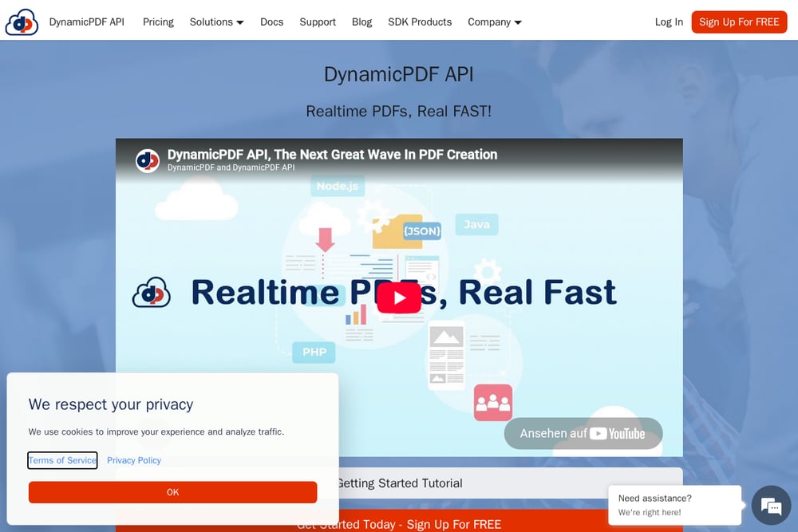Click the Sign Up For FREE button

(739, 22)
